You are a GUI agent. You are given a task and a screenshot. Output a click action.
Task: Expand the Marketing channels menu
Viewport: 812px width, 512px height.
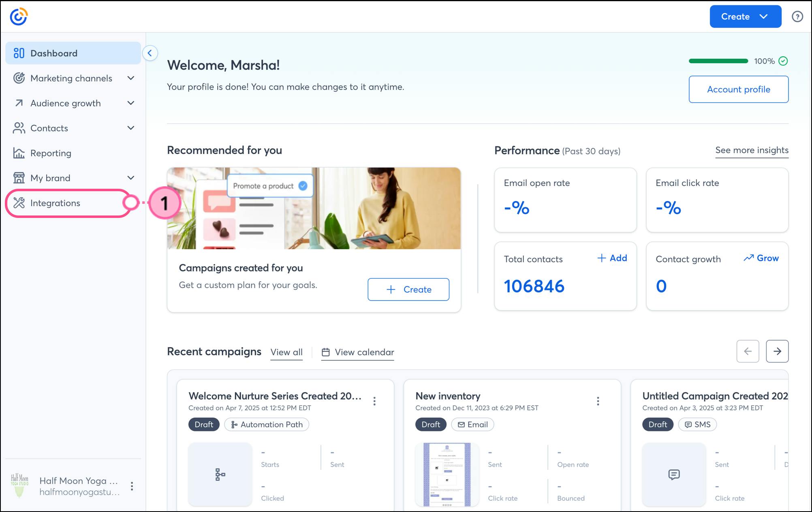click(130, 78)
